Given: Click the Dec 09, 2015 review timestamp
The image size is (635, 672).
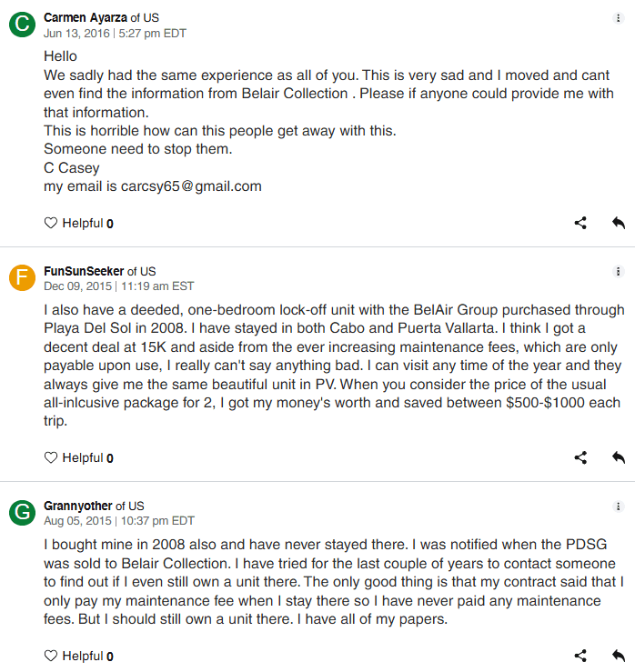Looking at the screenshot, I should [118, 286].
